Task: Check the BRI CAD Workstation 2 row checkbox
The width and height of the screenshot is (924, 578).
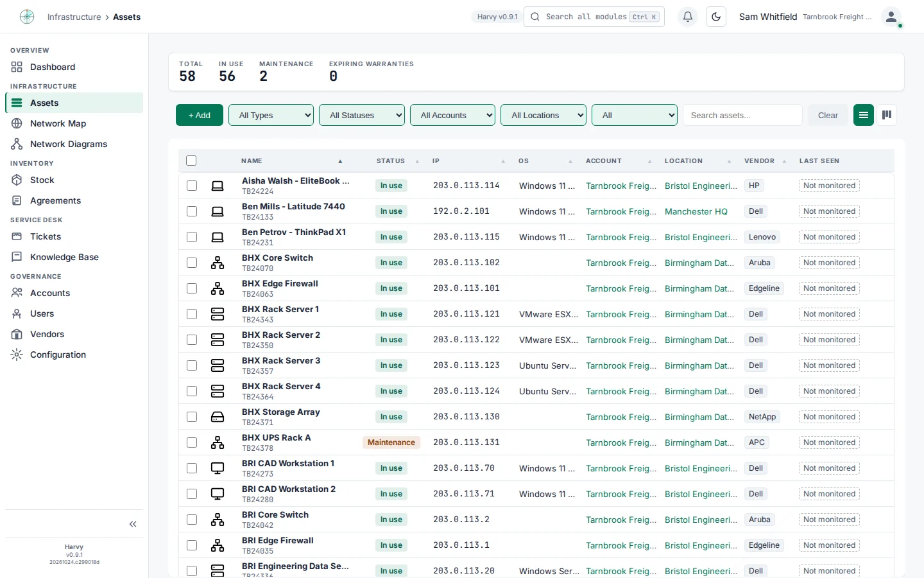Action: pos(192,494)
